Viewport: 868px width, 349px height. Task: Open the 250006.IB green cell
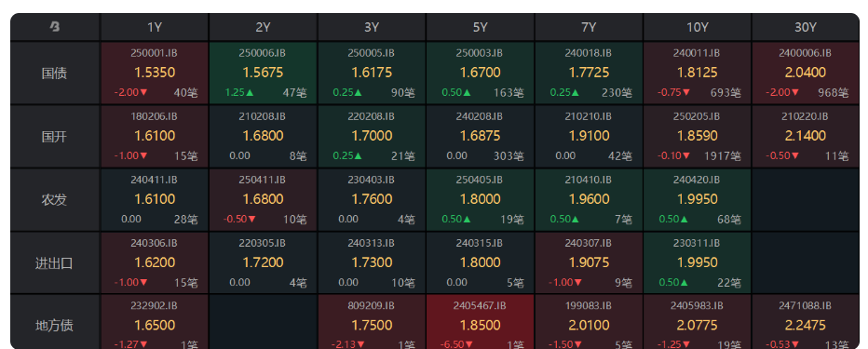pyautogui.click(x=263, y=73)
